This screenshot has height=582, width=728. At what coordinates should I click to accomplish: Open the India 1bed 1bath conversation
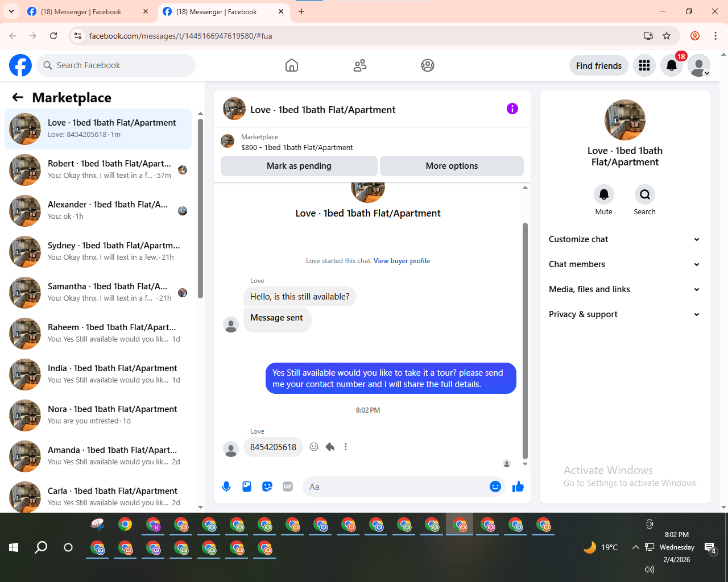pyautogui.click(x=98, y=375)
